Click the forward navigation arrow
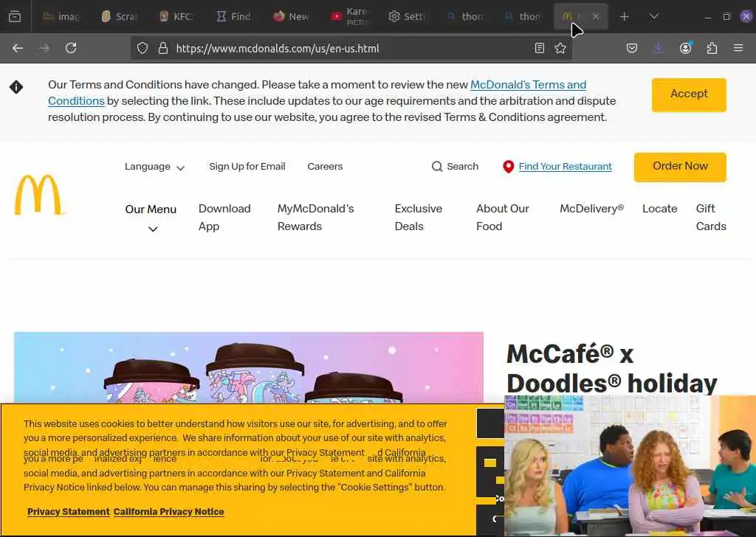 [x=44, y=48]
